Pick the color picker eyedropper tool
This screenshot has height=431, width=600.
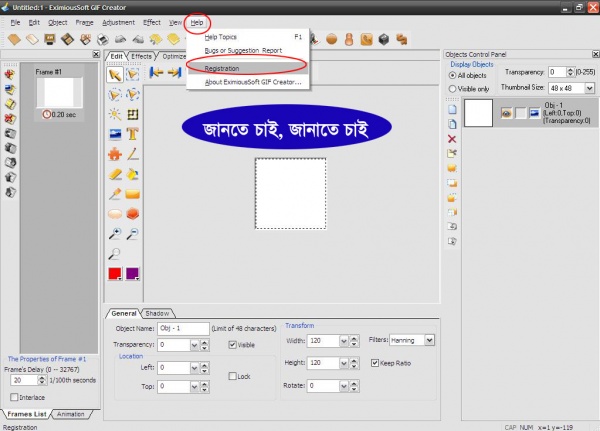pyautogui.click(x=115, y=194)
